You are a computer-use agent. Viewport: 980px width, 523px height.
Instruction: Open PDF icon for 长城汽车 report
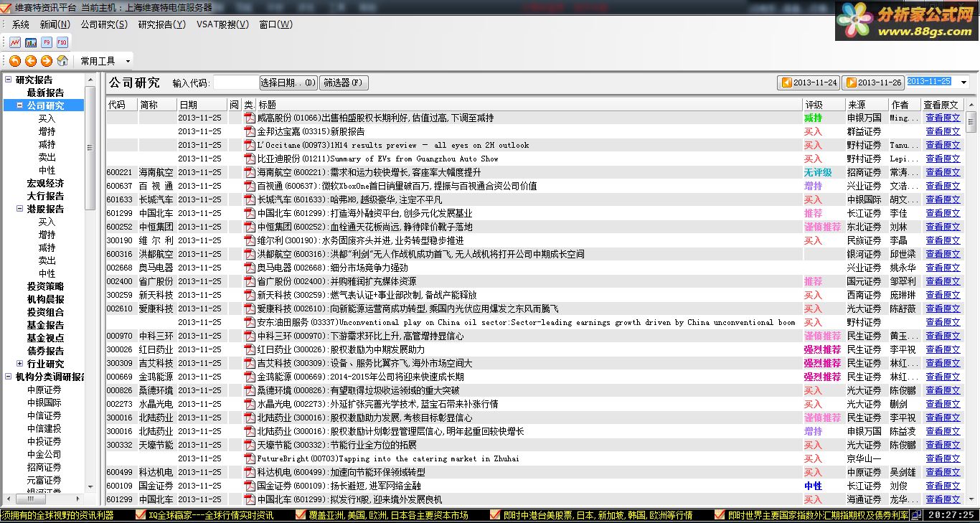(x=250, y=199)
